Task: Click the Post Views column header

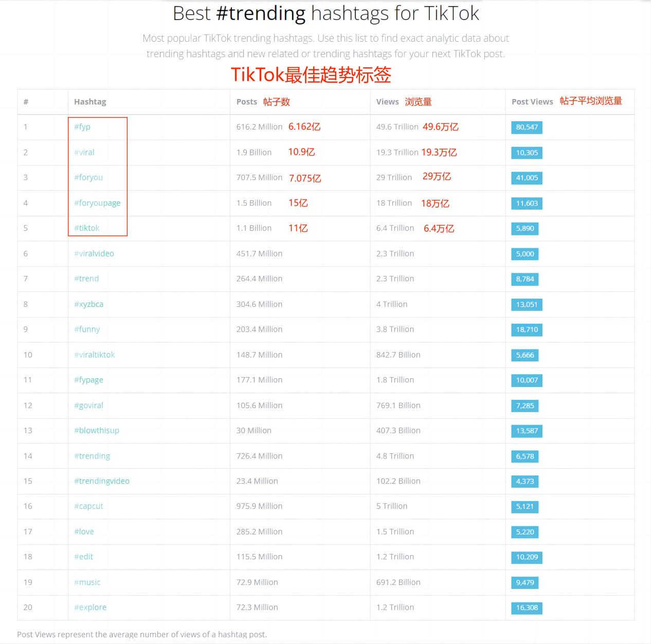Action: (x=532, y=102)
